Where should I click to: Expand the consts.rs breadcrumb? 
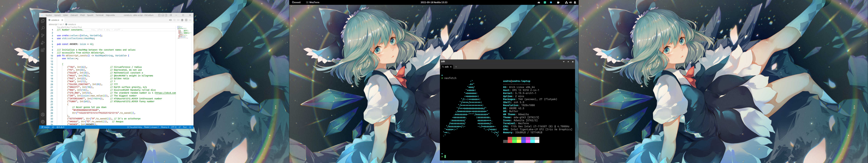72,24
